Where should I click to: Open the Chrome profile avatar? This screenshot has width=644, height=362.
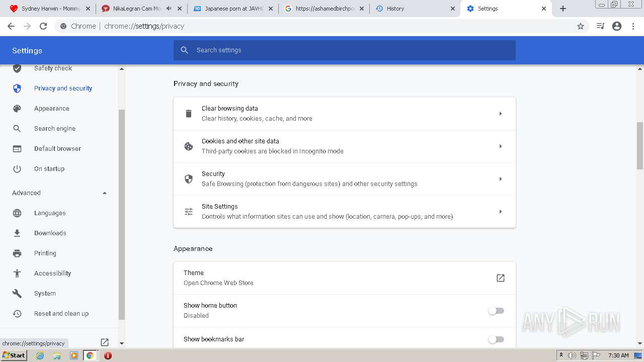click(617, 26)
